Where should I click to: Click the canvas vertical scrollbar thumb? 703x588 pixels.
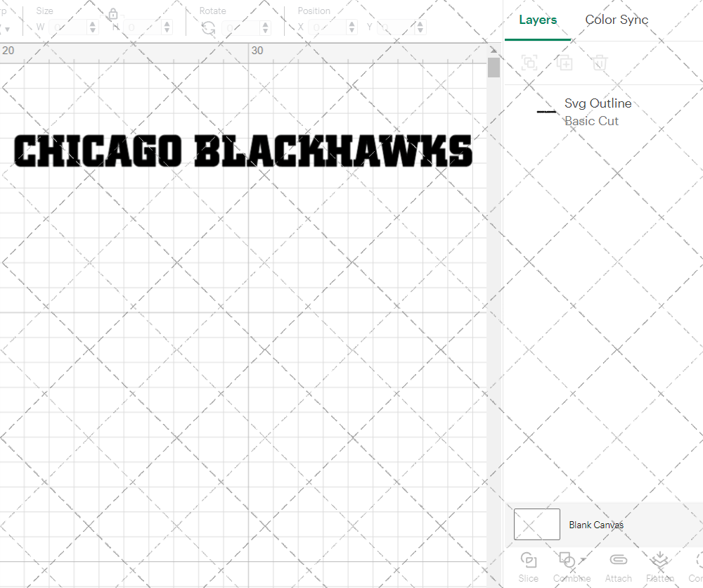click(494, 68)
